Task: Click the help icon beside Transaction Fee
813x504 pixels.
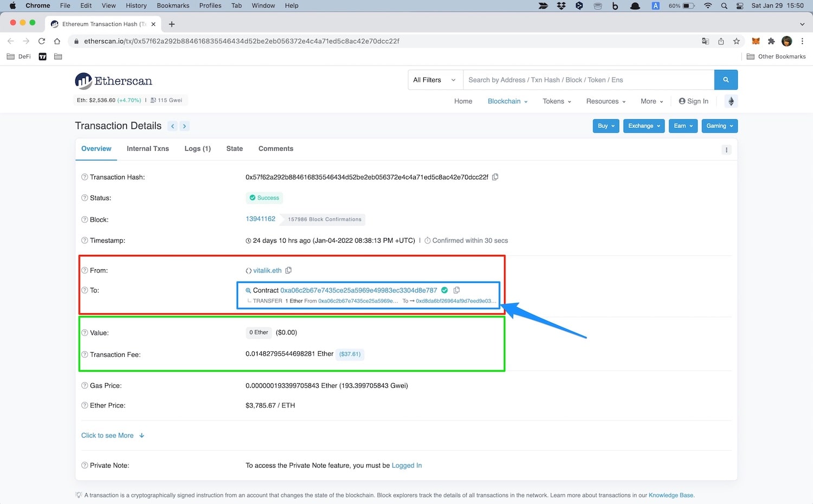Action: [85, 354]
